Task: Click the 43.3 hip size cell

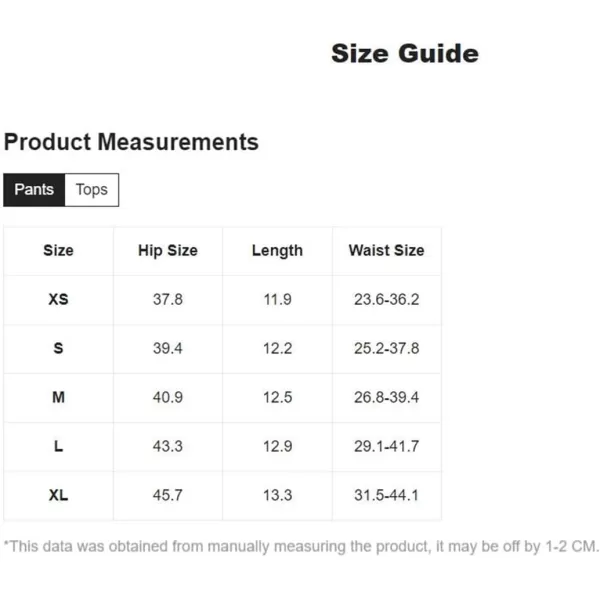Action: pyautogui.click(x=168, y=447)
